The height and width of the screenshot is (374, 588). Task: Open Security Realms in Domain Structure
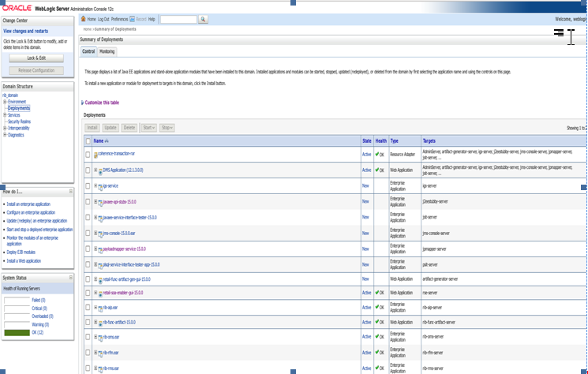tap(20, 122)
